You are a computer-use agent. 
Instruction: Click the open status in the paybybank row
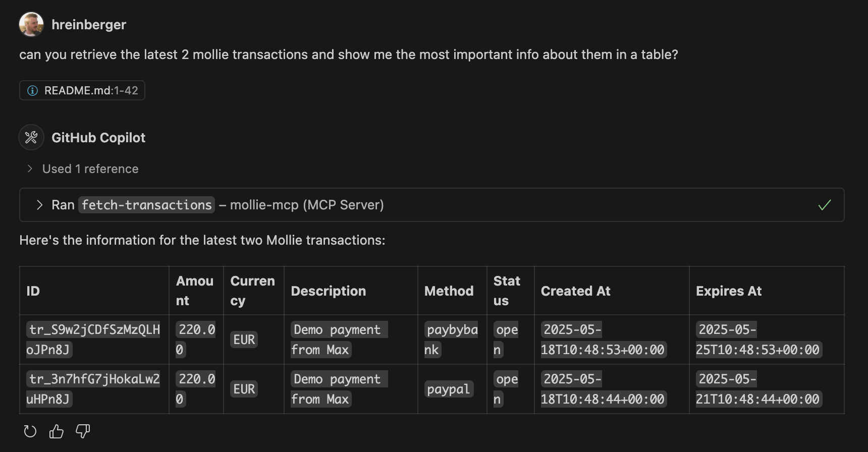point(506,340)
